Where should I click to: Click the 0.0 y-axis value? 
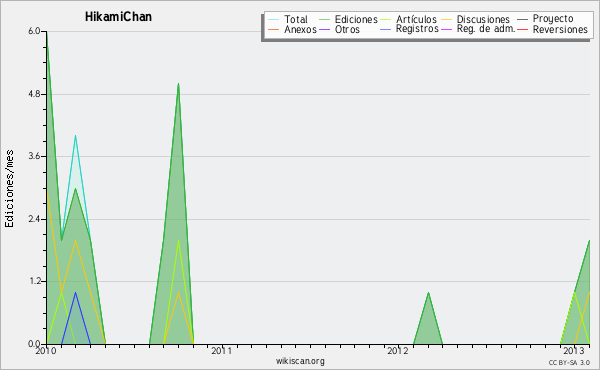(x=34, y=344)
